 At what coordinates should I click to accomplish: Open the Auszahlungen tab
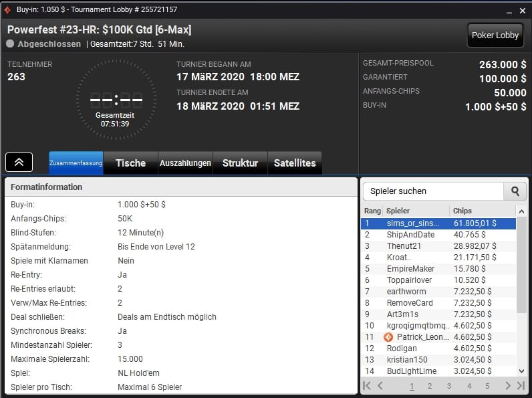click(x=185, y=163)
